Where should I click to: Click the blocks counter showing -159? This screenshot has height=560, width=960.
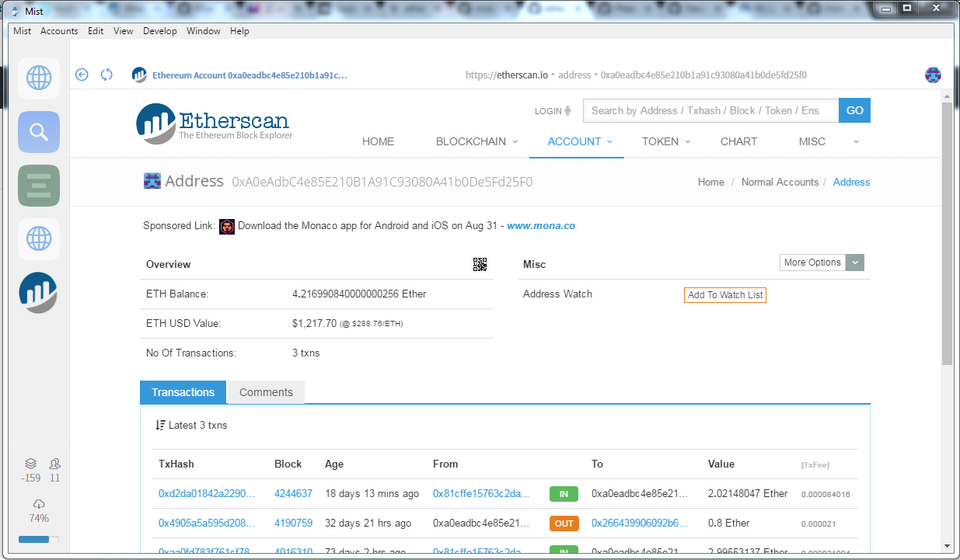[30, 471]
